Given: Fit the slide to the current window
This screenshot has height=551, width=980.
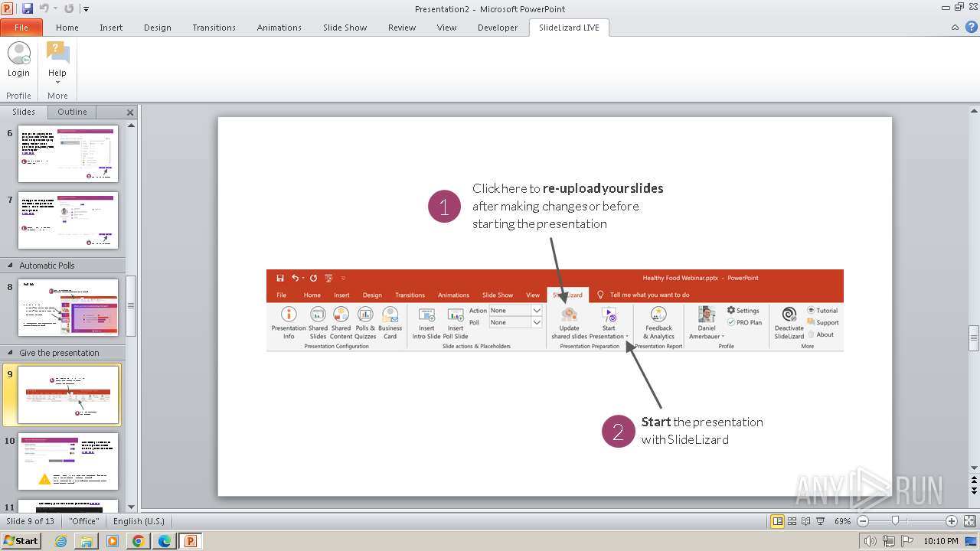Looking at the screenshot, I should (x=969, y=521).
